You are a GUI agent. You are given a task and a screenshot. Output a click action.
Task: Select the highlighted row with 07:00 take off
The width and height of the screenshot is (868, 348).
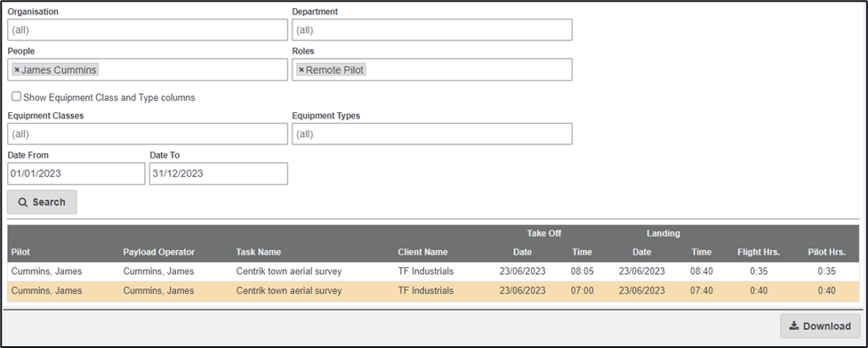click(x=433, y=291)
